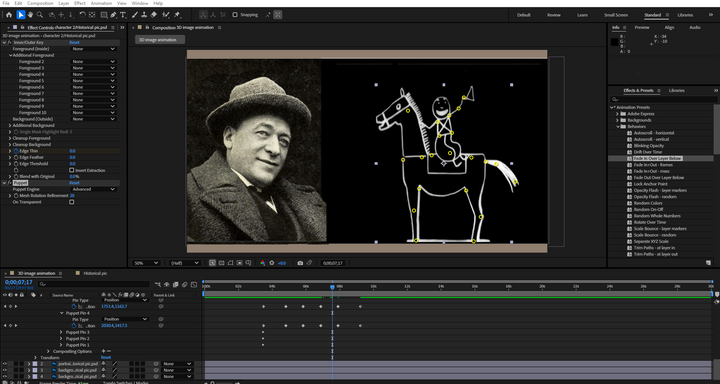Select the Fade In Over Layer Below preset
The image size is (720, 384).
(x=658, y=158)
